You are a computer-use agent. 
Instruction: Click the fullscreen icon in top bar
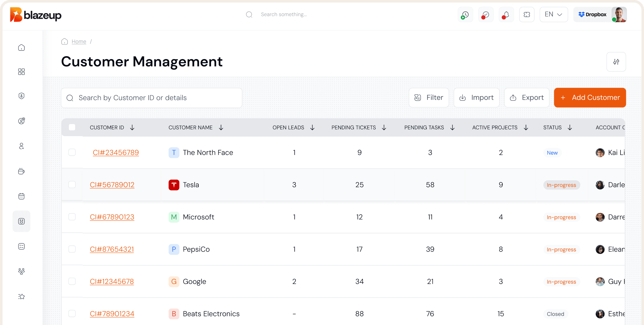click(x=527, y=15)
